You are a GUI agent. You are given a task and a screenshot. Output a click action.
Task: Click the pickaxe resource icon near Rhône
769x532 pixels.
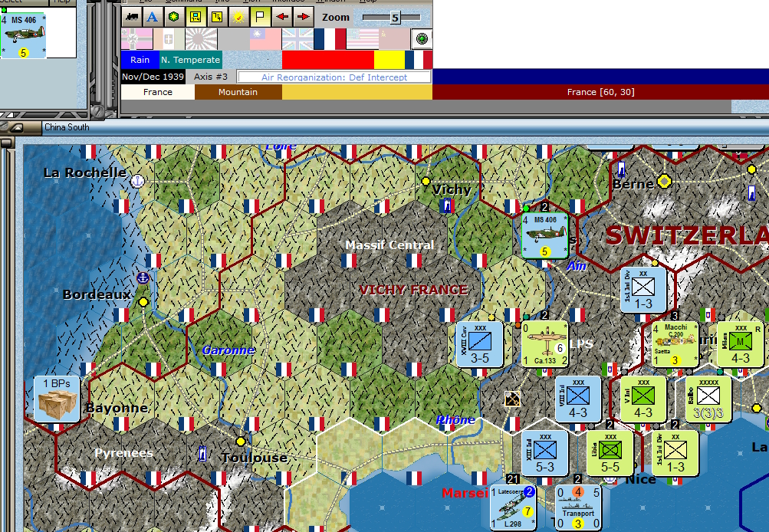click(512, 399)
